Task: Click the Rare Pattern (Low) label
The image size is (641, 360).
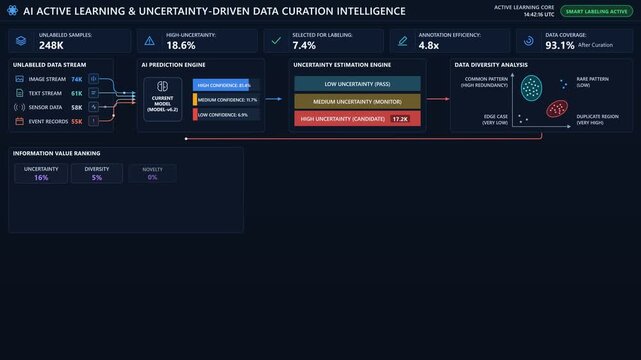Action: (x=592, y=82)
